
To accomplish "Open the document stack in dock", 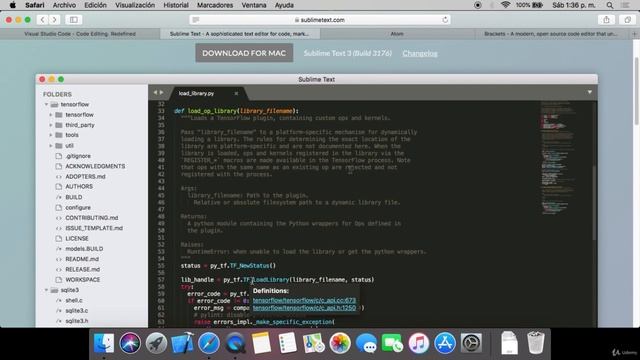I will [509, 343].
